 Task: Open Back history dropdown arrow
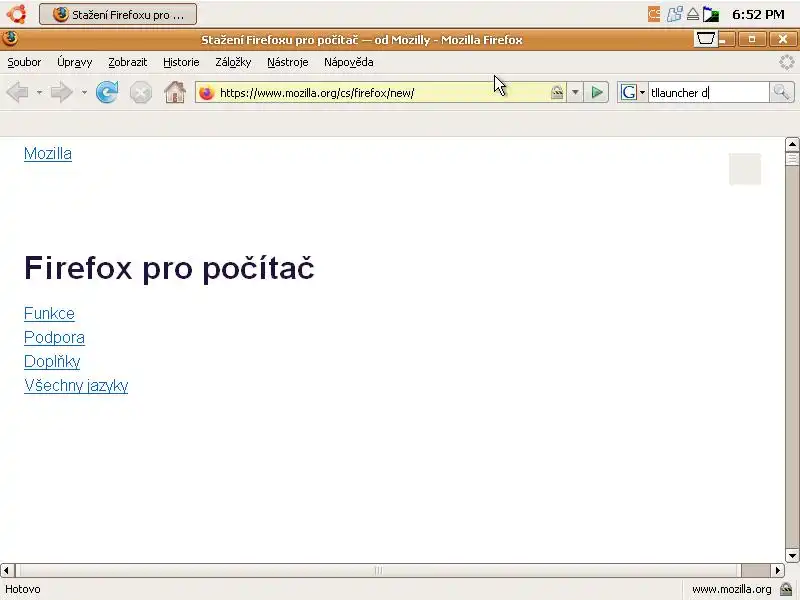(39, 93)
